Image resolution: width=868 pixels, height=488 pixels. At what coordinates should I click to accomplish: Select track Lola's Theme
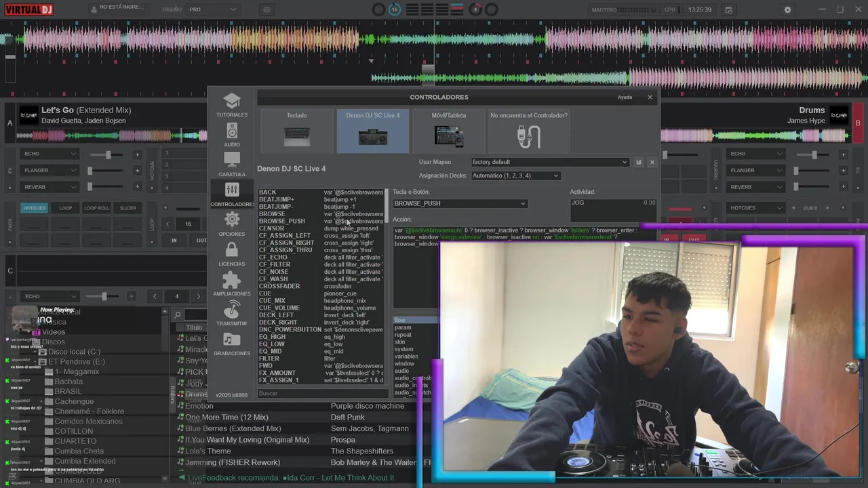208,451
